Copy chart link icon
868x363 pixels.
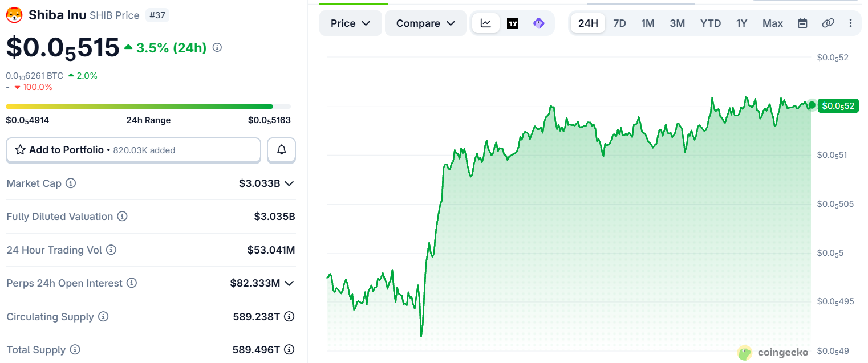click(828, 23)
